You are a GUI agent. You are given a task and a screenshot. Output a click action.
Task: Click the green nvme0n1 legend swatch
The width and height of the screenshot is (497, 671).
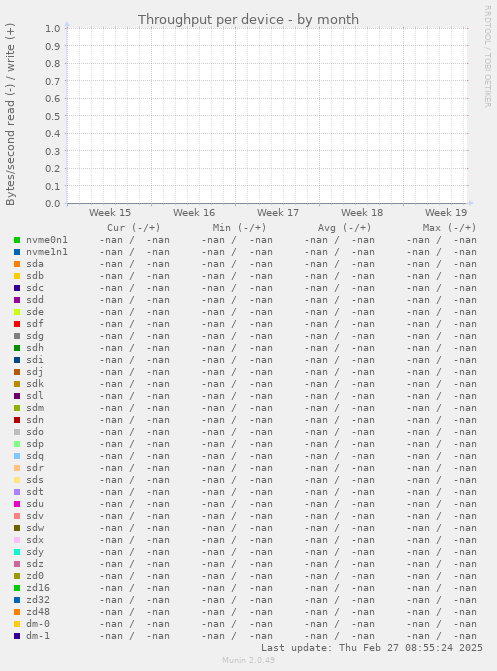click(x=17, y=240)
